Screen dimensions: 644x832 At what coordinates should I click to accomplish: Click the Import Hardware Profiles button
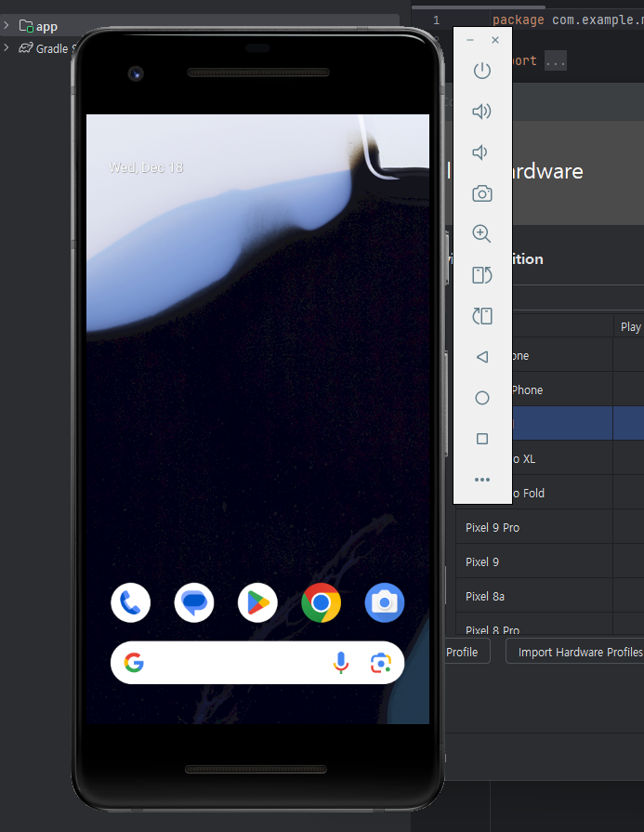point(575,653)
